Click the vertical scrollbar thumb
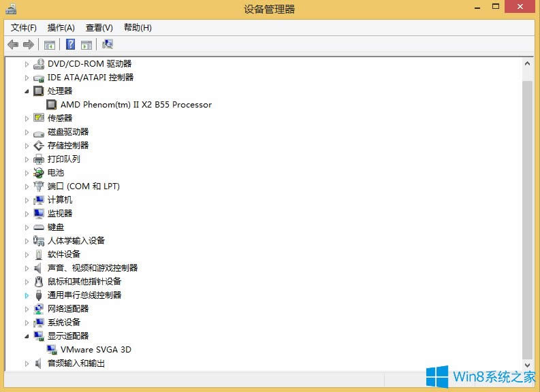Image resolution: width=540 pixels, height=392 pixels. pyautogui.click(x=527, y=220)
